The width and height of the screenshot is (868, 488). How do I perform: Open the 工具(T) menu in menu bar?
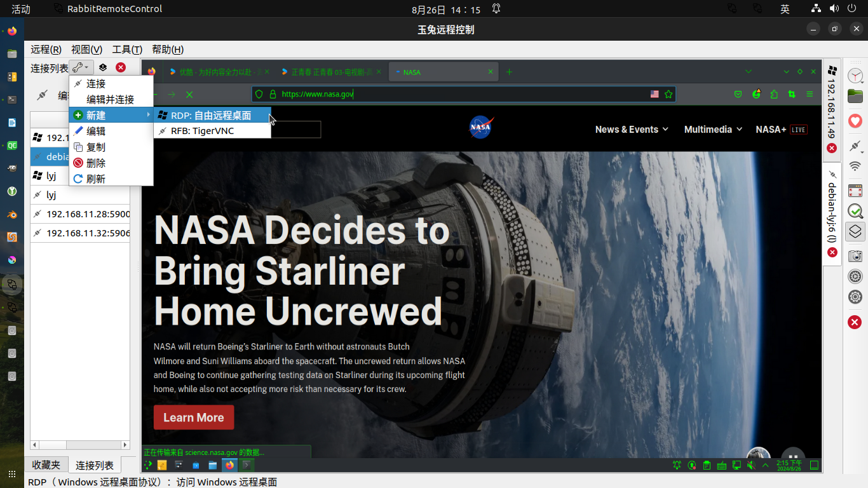point(127,50)
